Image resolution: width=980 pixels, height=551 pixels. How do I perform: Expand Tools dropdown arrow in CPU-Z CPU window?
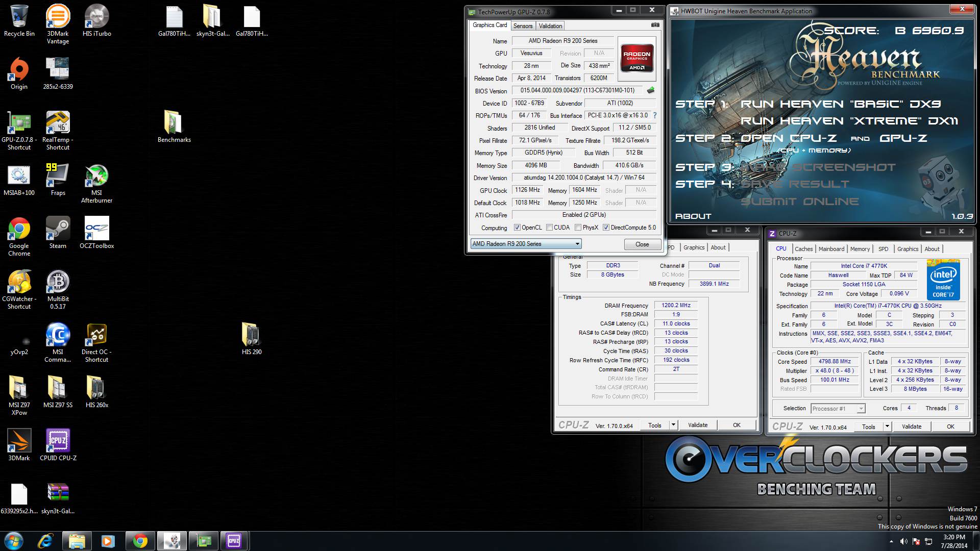coord(887,427)
